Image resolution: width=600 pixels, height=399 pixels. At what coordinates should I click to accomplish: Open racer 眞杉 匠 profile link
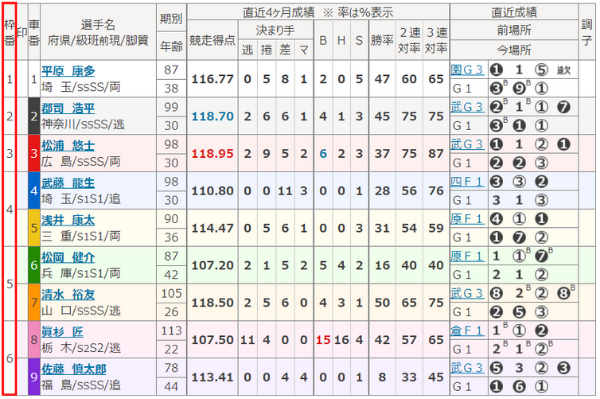tap(62, 332)
